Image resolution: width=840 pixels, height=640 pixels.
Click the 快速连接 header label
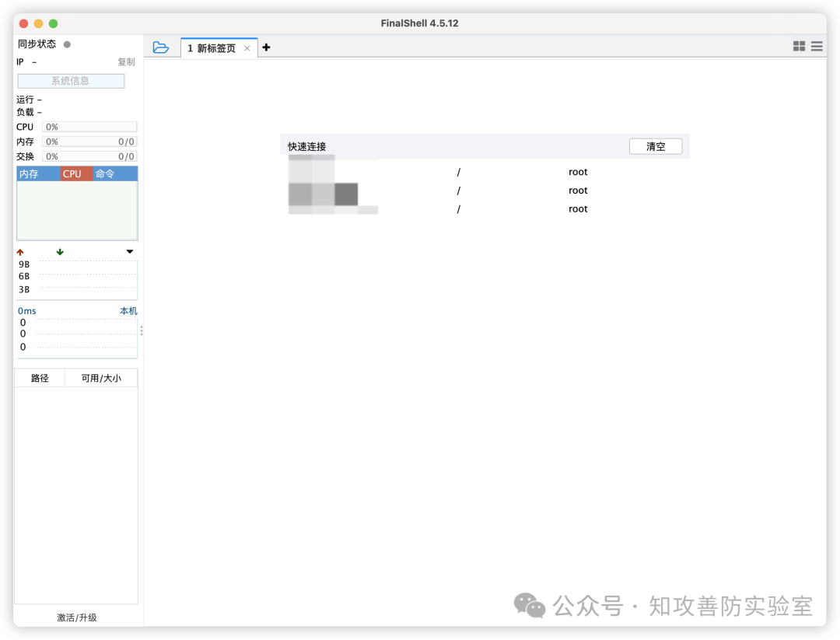[x=307, y=147]
